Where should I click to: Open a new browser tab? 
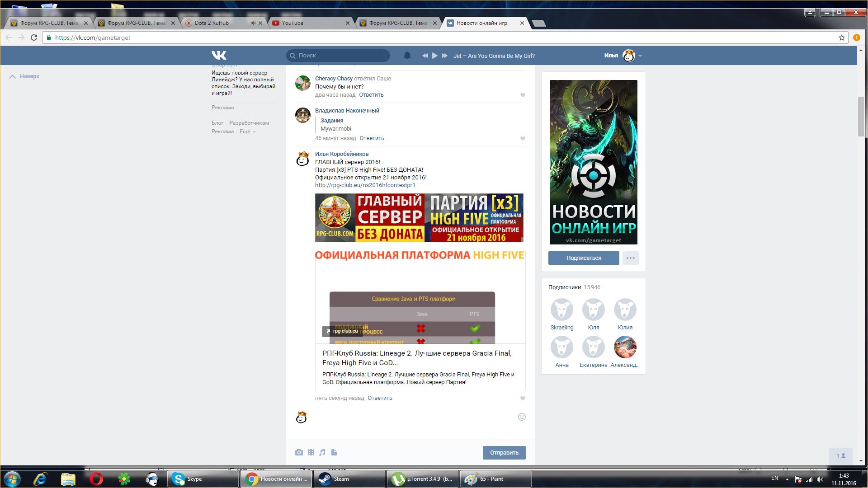[x=538, y=23]
